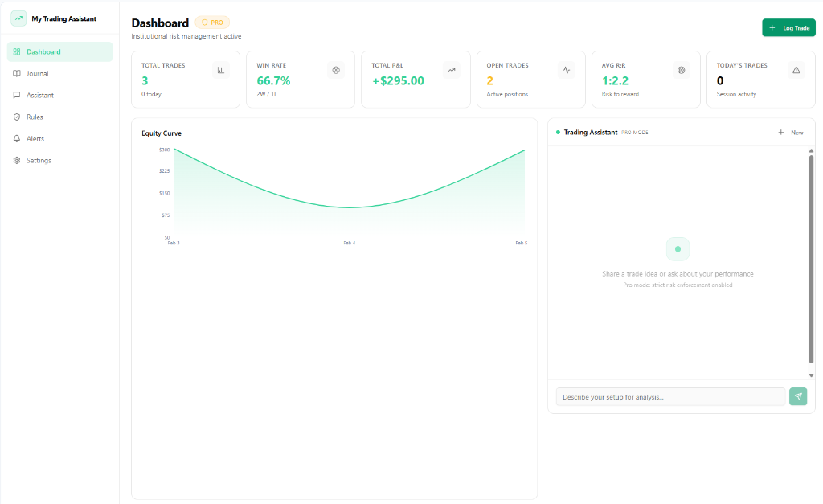Click the chat scrollbar up arrow
This screenshot has height=504, width=823.
pos(811,150)
